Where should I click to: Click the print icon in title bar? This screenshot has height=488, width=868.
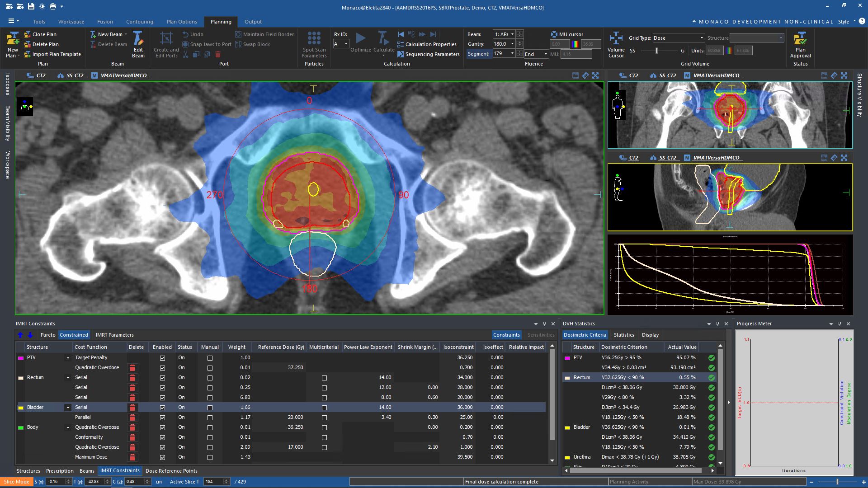[53, 6]
